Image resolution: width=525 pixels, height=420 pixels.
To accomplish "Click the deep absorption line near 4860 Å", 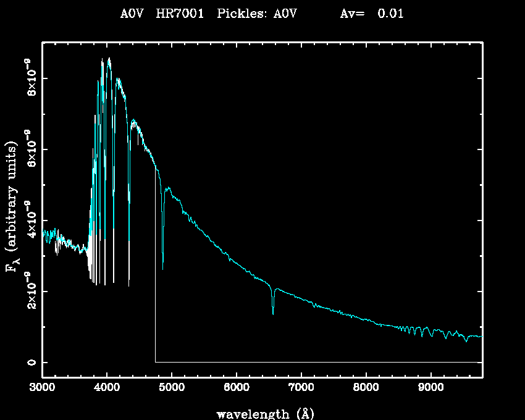I will [x=163, y=259].
